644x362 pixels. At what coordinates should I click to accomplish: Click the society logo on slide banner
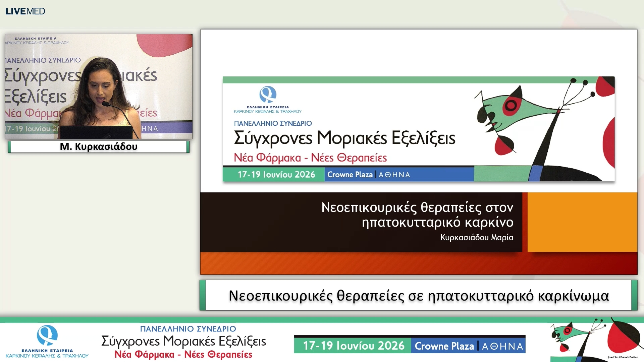click(x=268, y=100)
